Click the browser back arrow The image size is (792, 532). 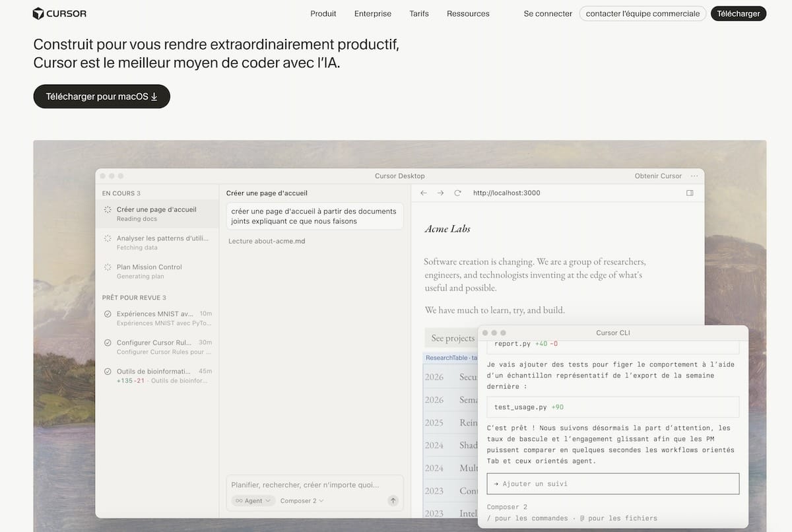[x=424, y=193]
